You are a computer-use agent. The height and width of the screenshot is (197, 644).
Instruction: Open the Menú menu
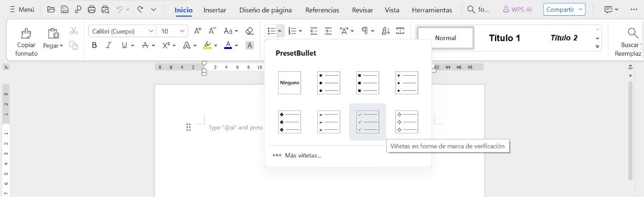pos(22,10)
